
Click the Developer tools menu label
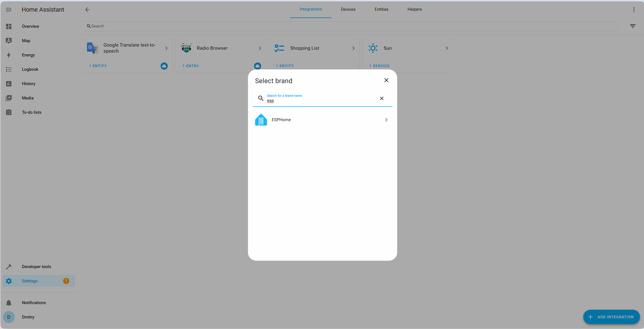click(x=37, y=267)
